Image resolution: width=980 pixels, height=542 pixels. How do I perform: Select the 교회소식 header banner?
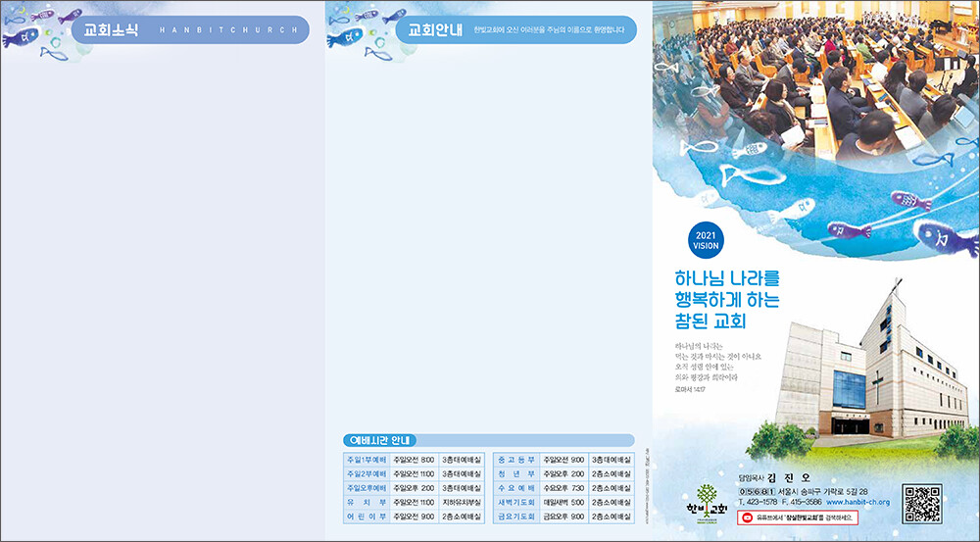pos(186,29)
